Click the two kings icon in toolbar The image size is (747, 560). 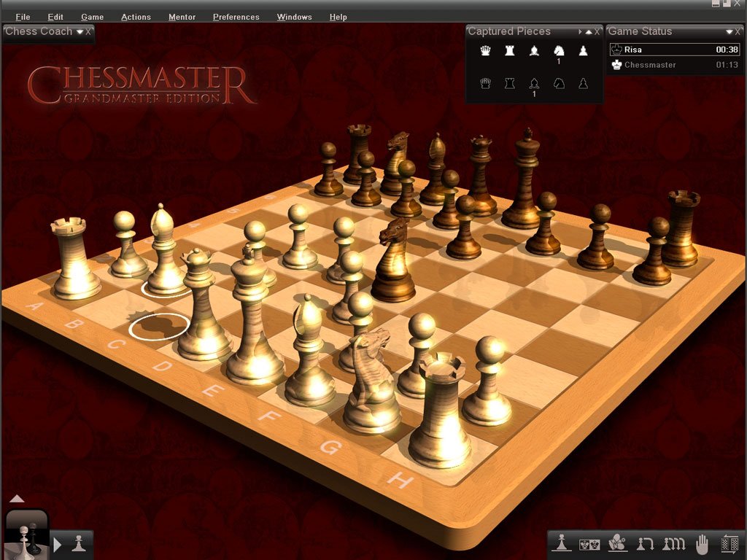pyautogui.click(x=589, y=543)
